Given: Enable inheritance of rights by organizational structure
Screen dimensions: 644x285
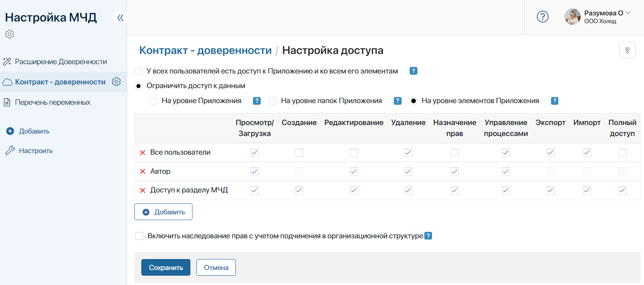Looking at the screenshot, I should click(139, 236).
